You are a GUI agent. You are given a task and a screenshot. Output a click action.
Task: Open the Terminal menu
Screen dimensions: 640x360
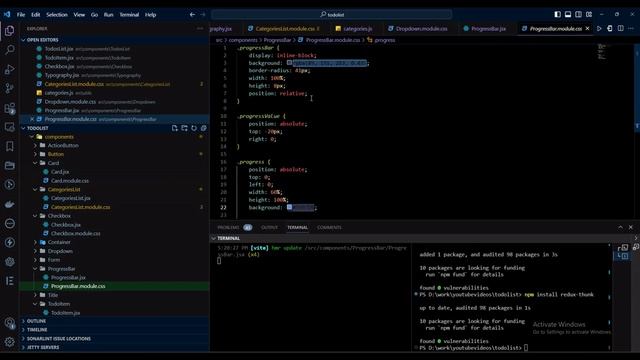pos(129,15)
